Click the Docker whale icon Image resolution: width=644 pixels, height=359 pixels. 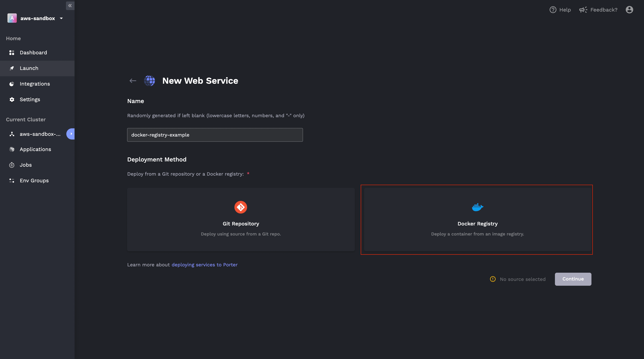point(478,207)
